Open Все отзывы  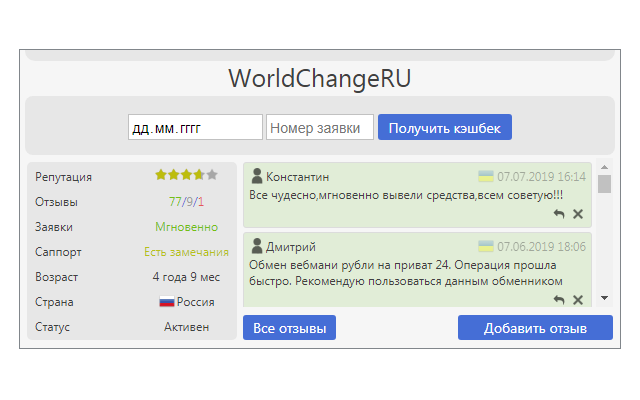[x=289, y=328]
